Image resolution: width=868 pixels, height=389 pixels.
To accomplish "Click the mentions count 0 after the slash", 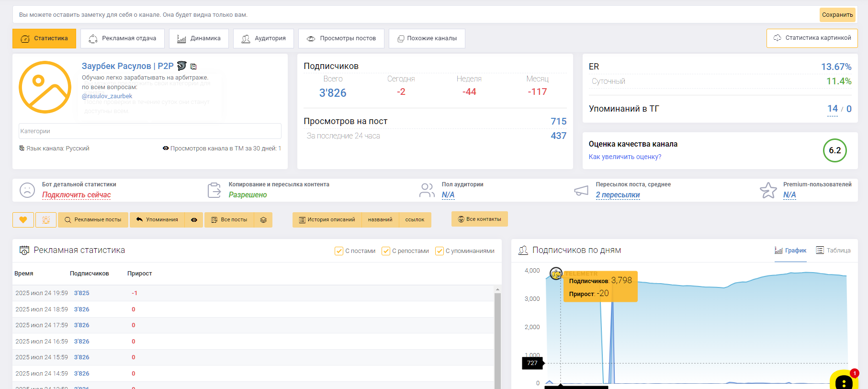I will pyautogui.click(x=849, y=109).
